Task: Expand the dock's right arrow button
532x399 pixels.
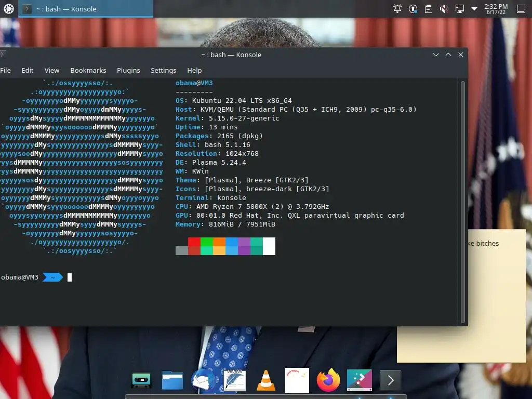Action: click(x=391, y=380)
